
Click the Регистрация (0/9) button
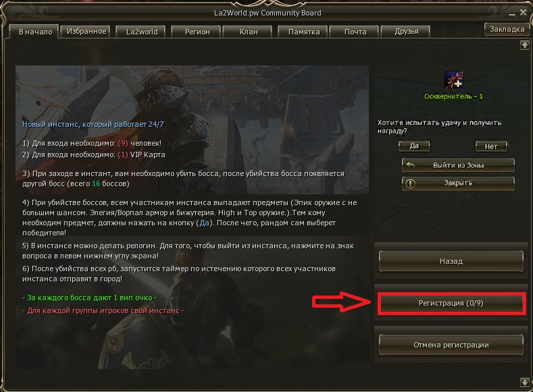point(451,303)
